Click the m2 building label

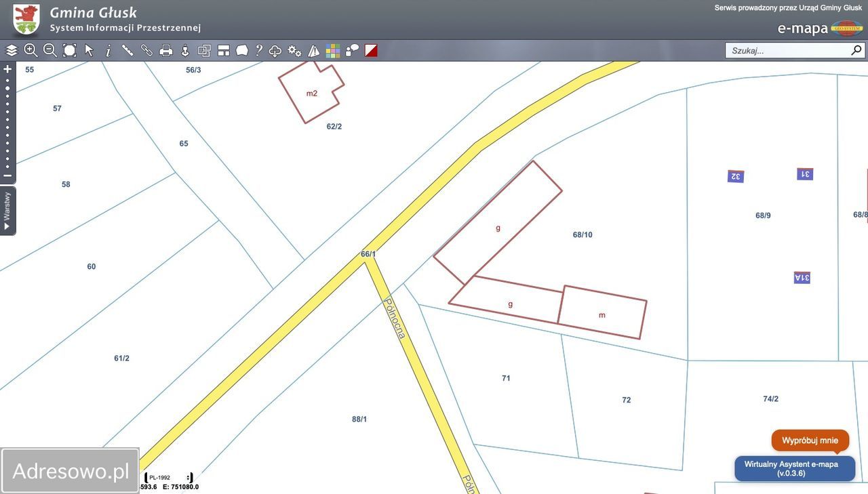click(x=312, y=94)
